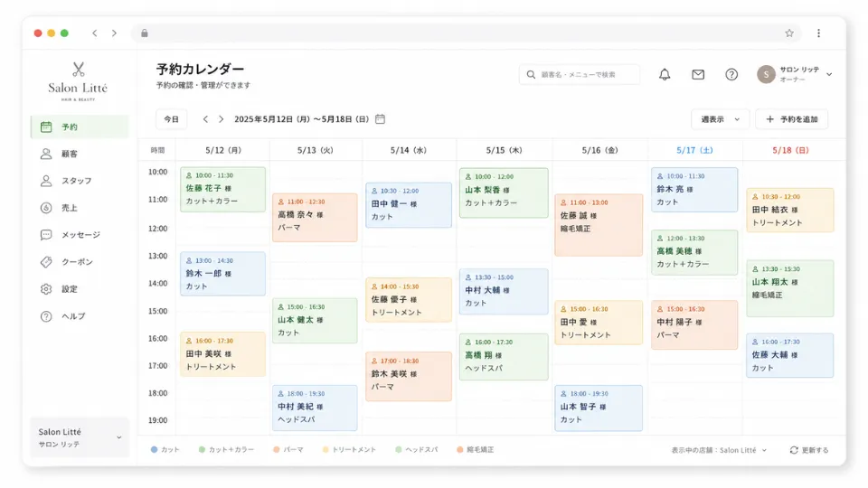Click the パーマ orange legend dot
868x488 pixels.
(x=277, y=449)
